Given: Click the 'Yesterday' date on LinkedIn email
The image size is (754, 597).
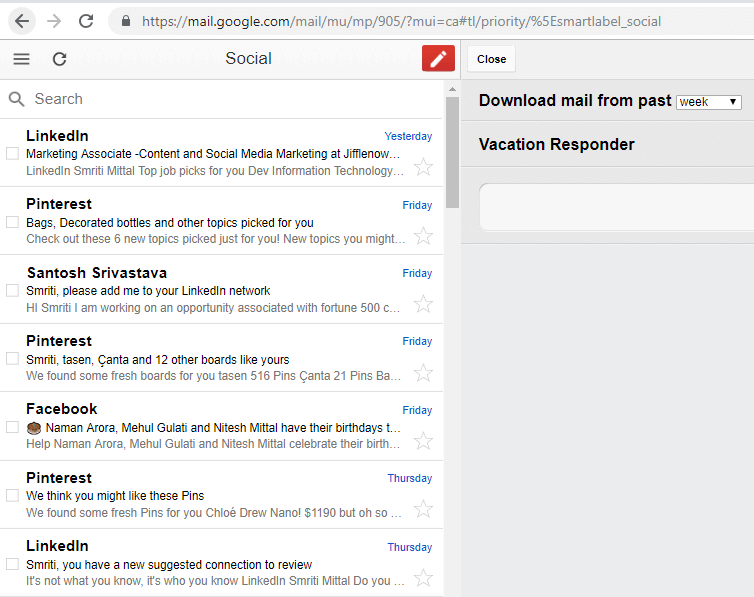Looking at the screenshot, I should pyautogui.click(x=408, y=136).
